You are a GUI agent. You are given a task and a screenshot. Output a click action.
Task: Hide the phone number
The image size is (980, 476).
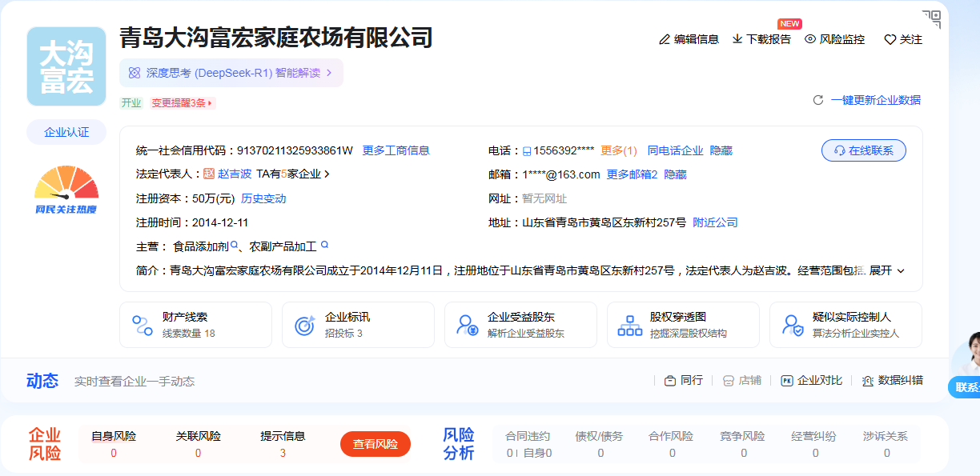tap(721, 150)
